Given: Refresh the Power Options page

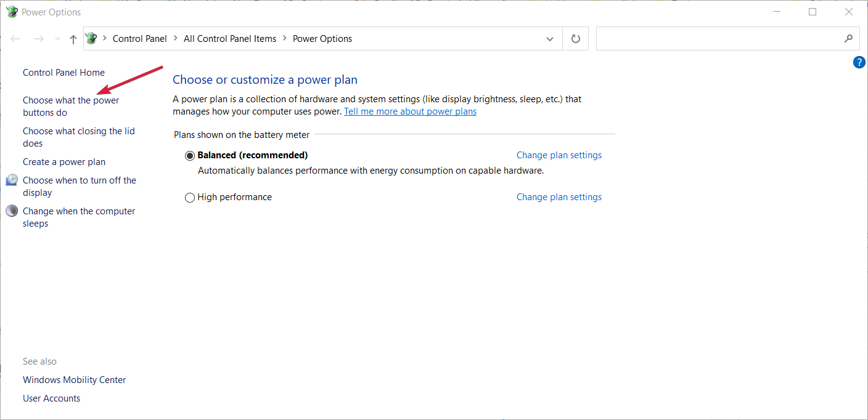Looking at the screenshot, I should point(576,39).
